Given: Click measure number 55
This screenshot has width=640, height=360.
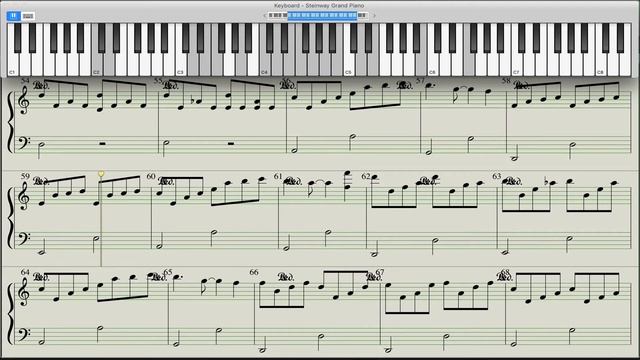Looking at the screenshot, I should [158, 80].
